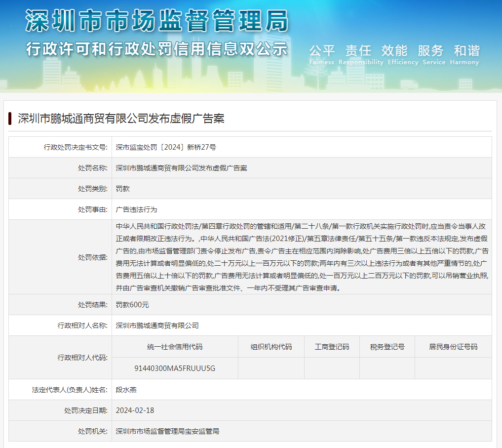The image size is (502, 448).
Task: Click the 处罚名称 row label
Action: coord(93,168)
